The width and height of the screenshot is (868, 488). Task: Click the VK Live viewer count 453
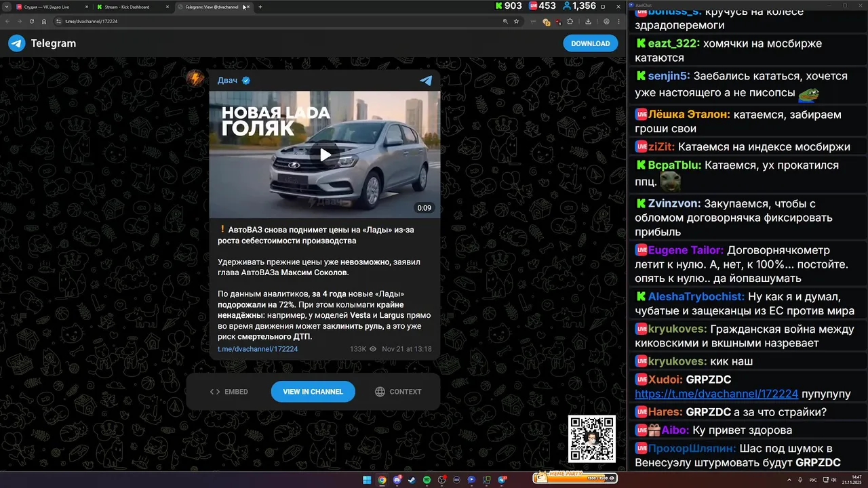point(542,6)
